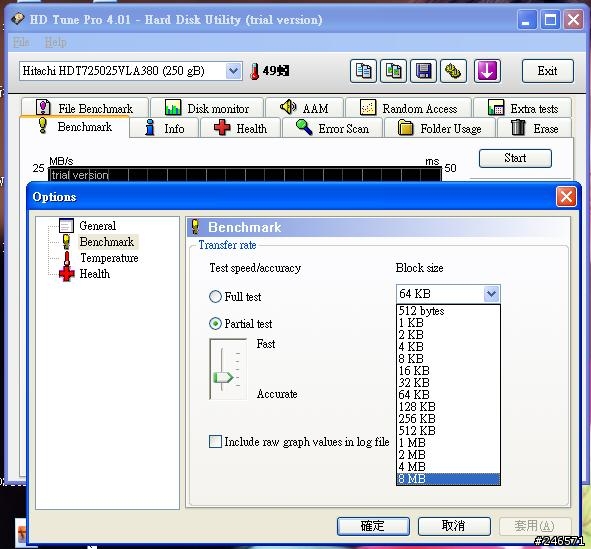Image resolution: width=591 pixels, height=549 pixels.
Task: Switch to the Random Access tab
Action: (408, 108)
